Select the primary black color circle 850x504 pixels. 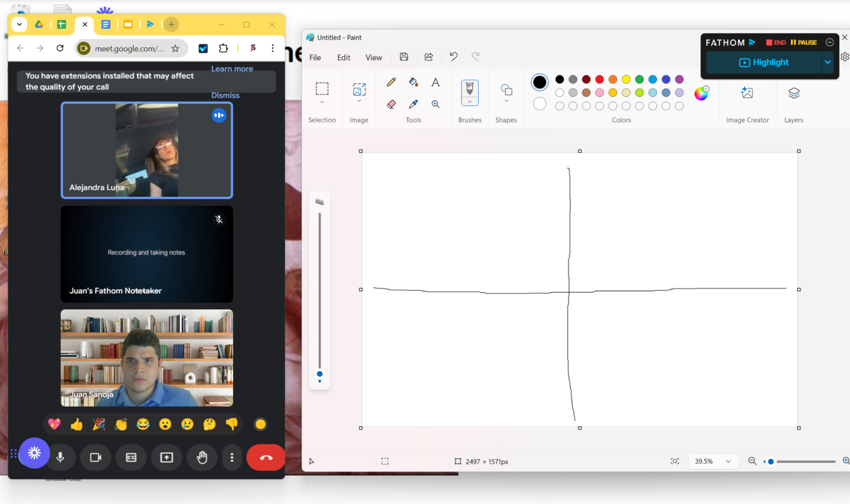(x=540, y=83)
